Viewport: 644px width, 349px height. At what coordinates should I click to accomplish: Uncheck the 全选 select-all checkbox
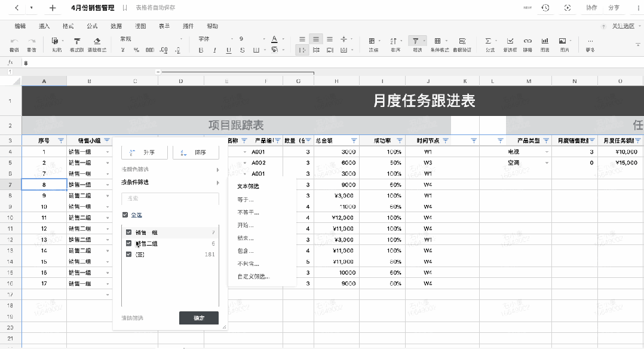click(125, 215)
